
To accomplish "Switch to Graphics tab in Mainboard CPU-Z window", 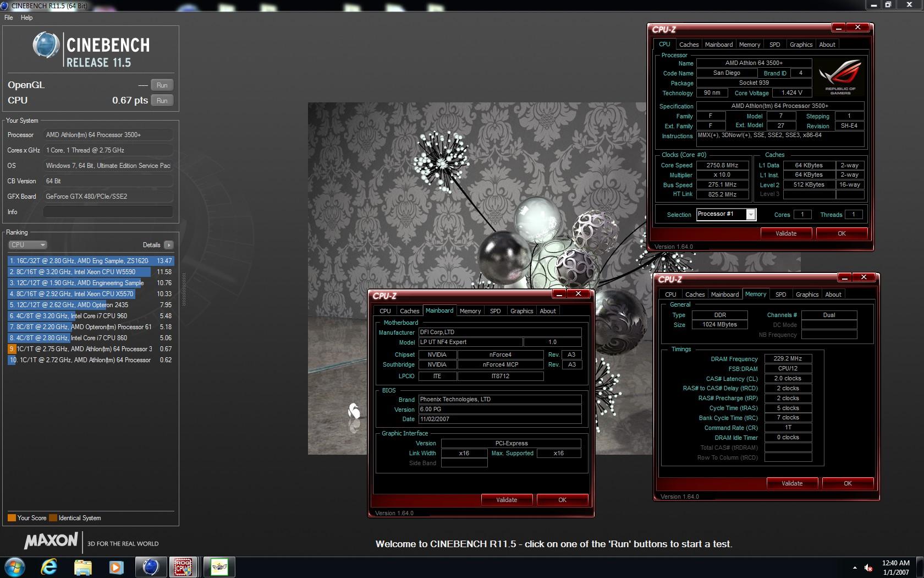I will click(x=521, y=311).
